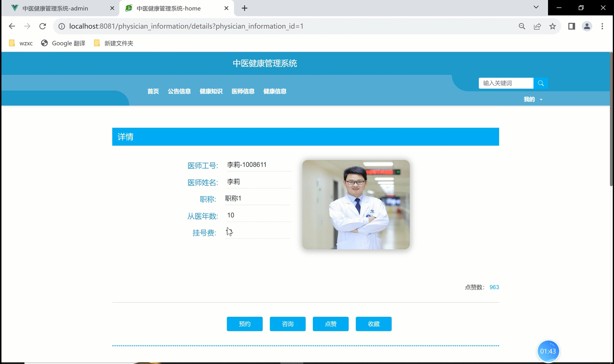This screenshot has width=614, height=364.
Task: Go to 健康知识 in the navigation bar
Action: click(x=211, y=91)
